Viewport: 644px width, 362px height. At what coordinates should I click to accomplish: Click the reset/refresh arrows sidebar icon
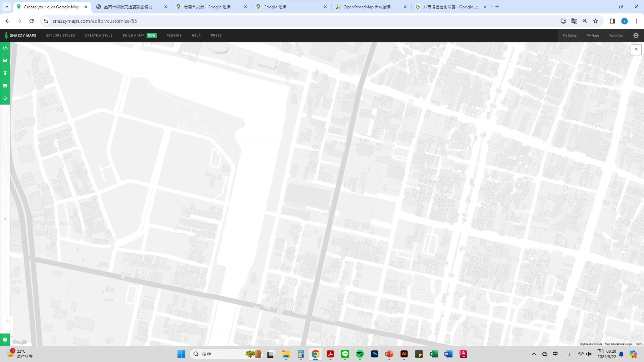click(5, 98)
